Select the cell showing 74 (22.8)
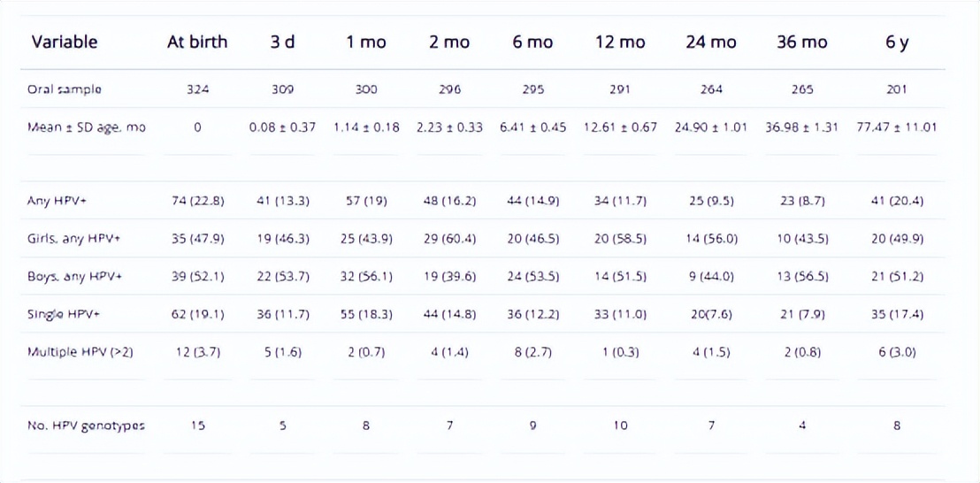This screenshot has width=980, height=483. (197, 201)
